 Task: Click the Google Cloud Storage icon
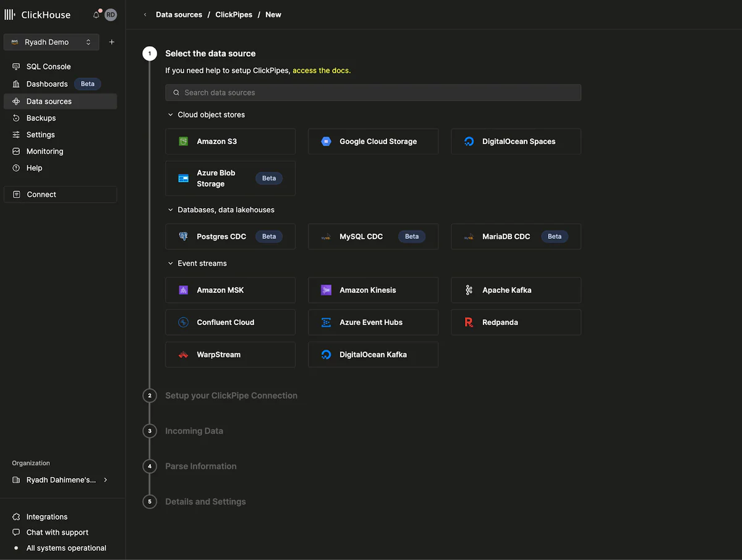click(326, 141)
